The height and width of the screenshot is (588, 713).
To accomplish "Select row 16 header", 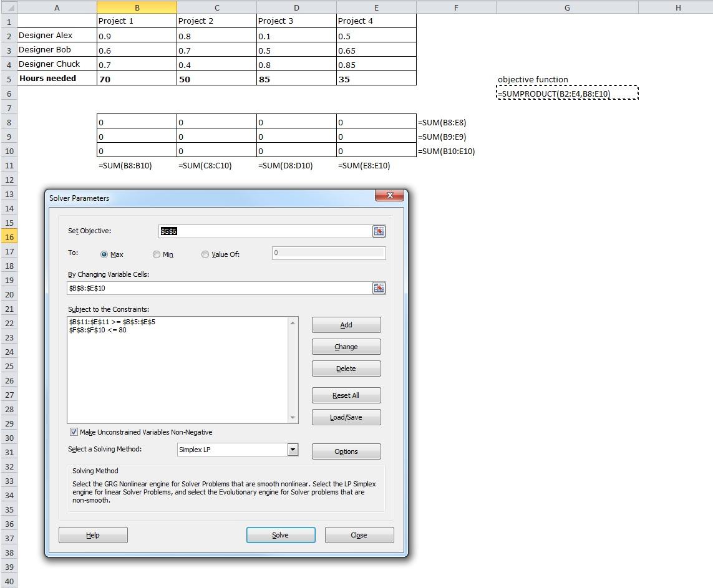I will pos(9,237).
